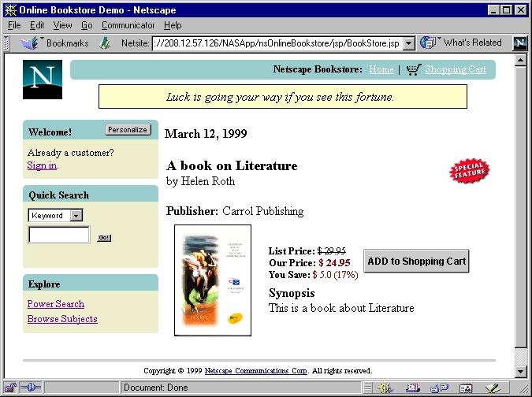Click the Netsite URL address field
532x397 pixels.
pyautogui.click(x=277, y=43)
